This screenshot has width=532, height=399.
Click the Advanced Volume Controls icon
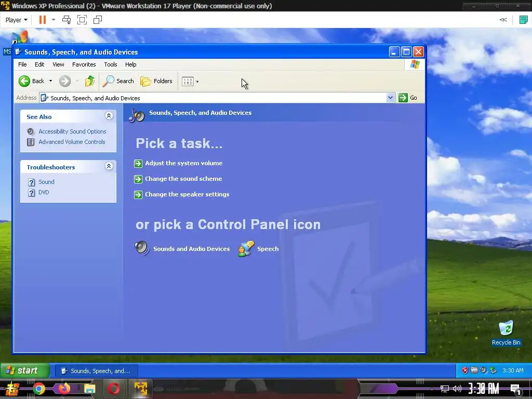pos(31,142)
